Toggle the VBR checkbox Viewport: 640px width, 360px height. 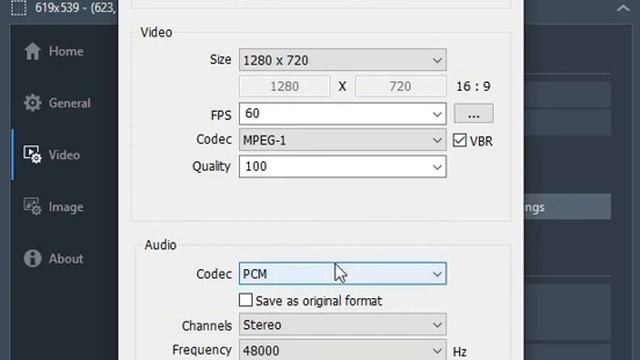click(460, 140)
